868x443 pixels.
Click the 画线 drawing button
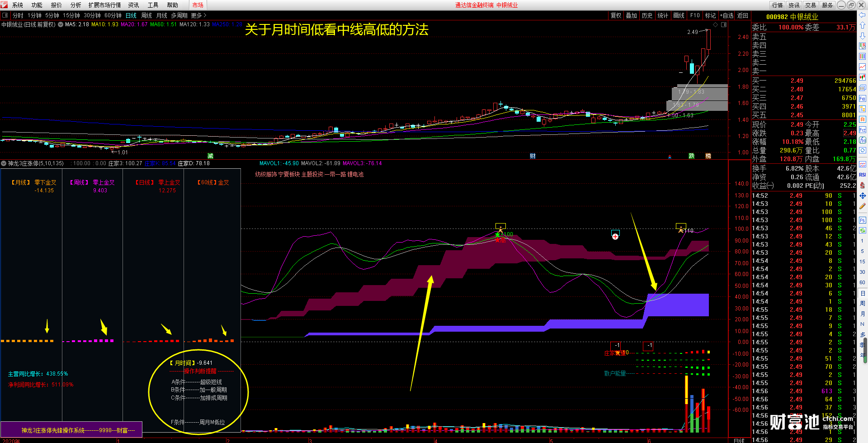click(x=679, y=15)
